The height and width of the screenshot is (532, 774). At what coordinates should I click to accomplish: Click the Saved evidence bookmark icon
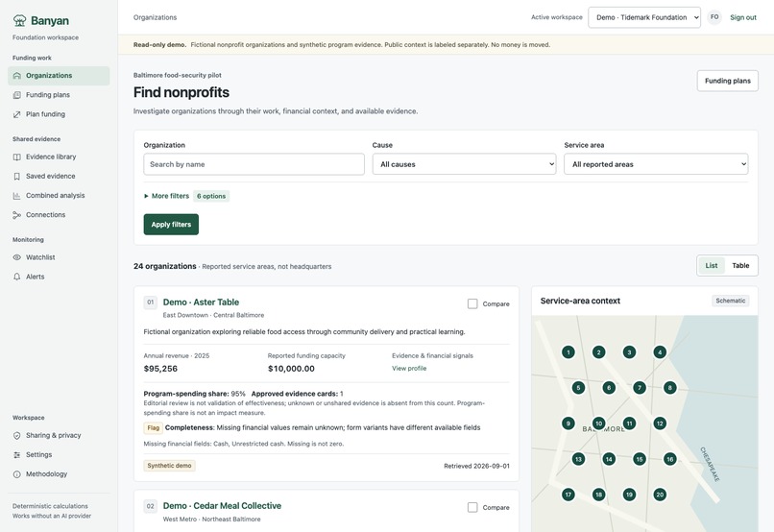point(16,176)
